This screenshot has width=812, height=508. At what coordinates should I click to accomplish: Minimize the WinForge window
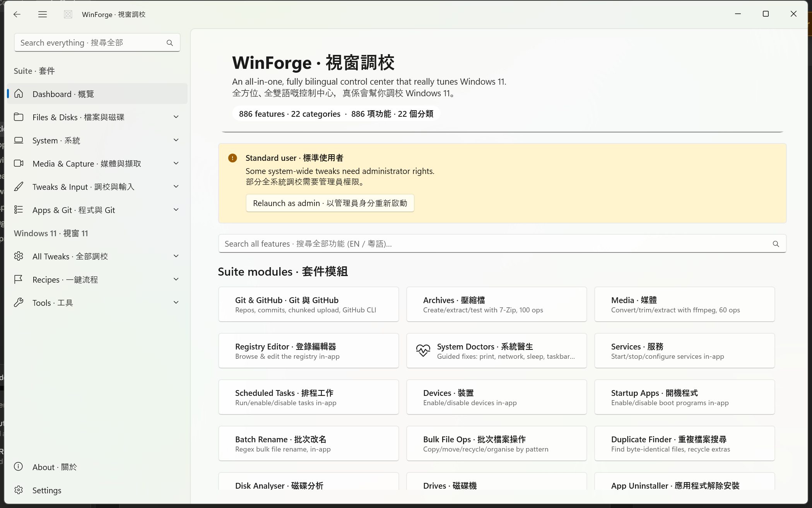[x=738, y=14]
